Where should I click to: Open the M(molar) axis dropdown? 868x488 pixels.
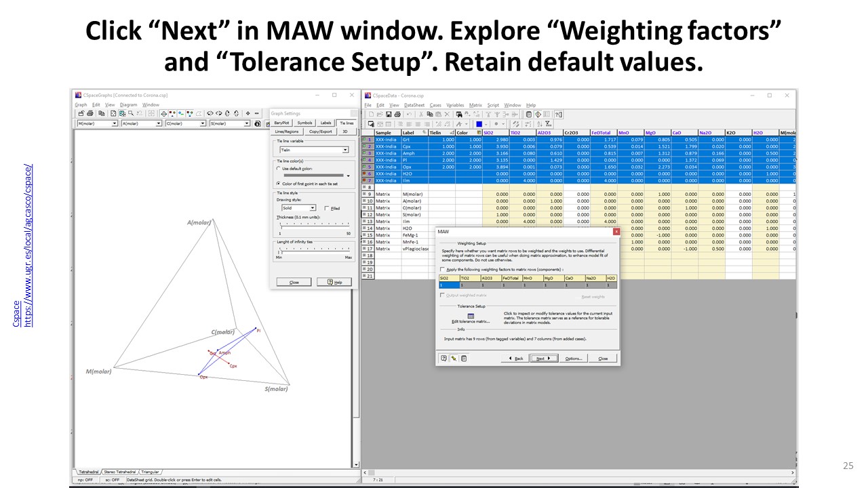click(x=115, y=124)
